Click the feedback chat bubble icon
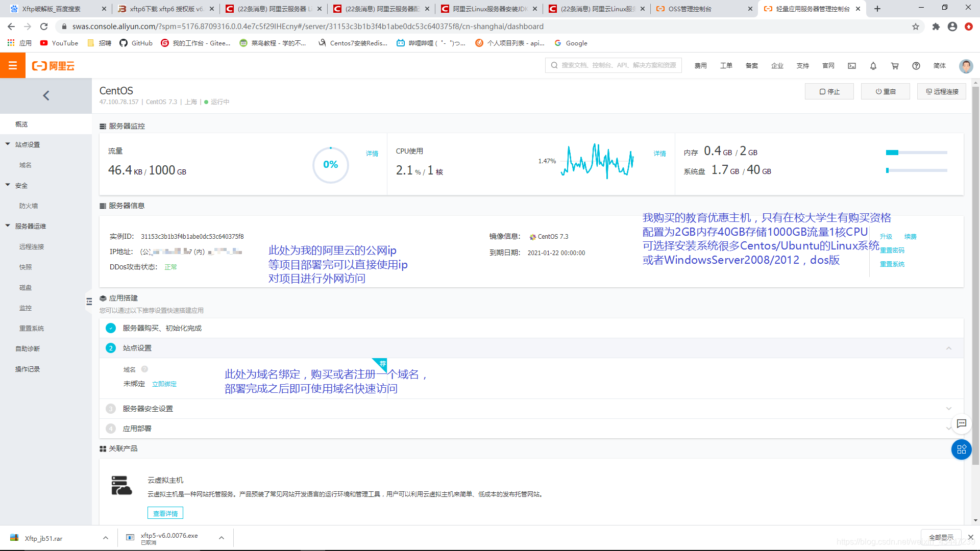Viewport: 980px width, 551px height. 962,423
